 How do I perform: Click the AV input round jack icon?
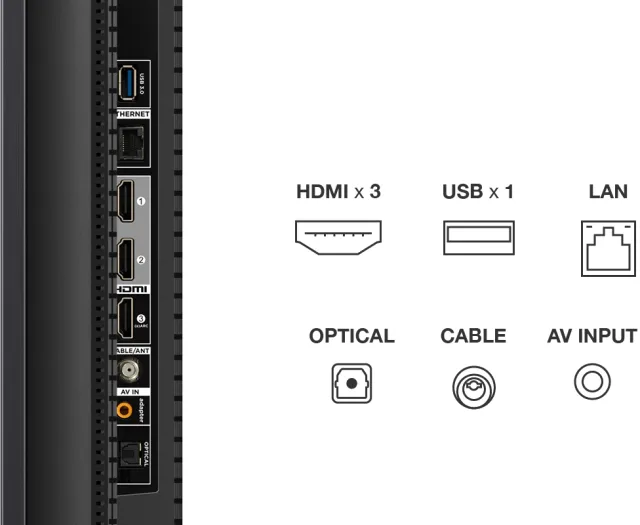point(592,382)
